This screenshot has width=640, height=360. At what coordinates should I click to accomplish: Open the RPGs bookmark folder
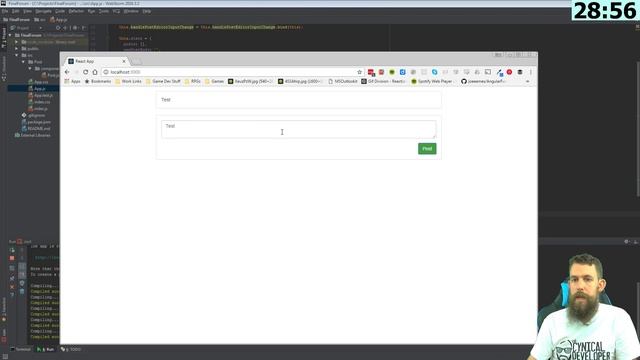(x=193, y=82)
